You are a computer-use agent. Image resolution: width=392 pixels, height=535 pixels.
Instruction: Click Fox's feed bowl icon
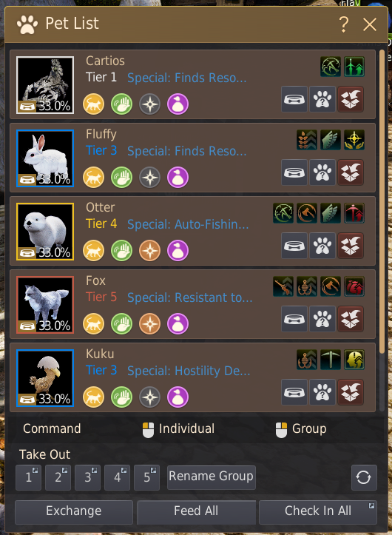(294, 319)
